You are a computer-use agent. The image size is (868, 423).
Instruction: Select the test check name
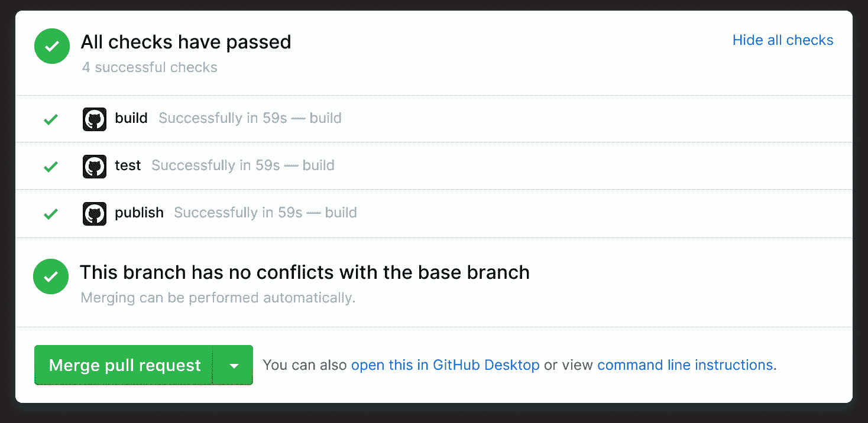128,165
